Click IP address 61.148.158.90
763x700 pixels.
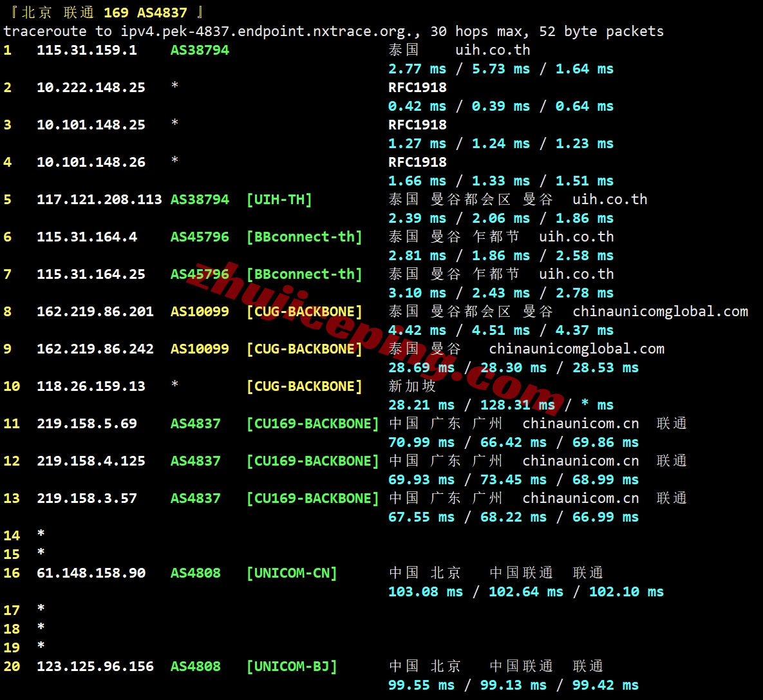point(91,573)
